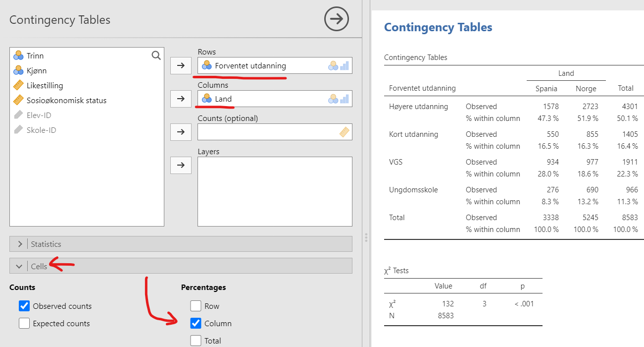Viewport: 644px width, 347px height.
Task: Click arrow button to assign Columns variable
Action: 181,99
